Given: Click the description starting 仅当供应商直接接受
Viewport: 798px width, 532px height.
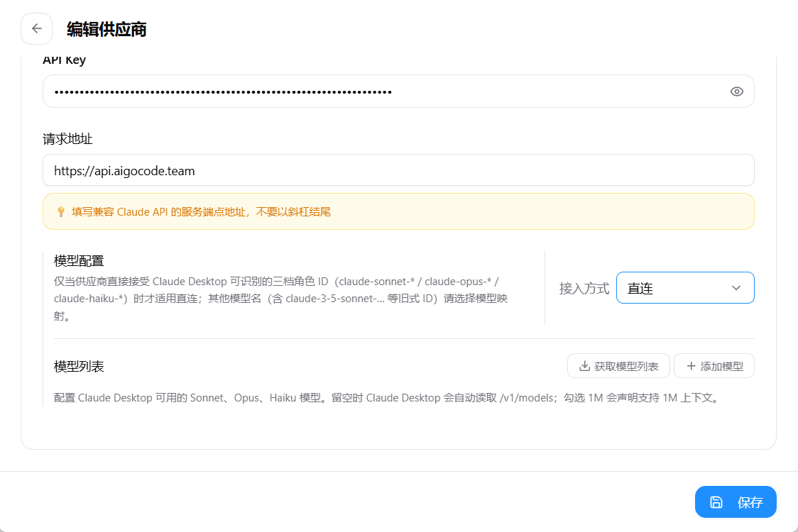Looking at the screenshot, I should [x=281, y=299].
